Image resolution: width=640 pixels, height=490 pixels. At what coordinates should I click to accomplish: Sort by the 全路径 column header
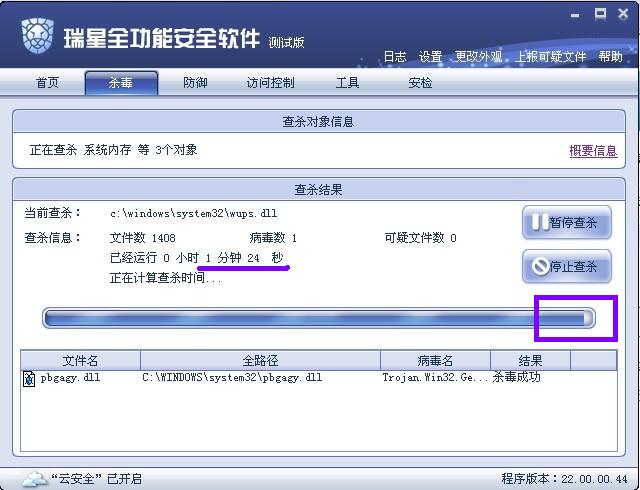click(260, 360)
